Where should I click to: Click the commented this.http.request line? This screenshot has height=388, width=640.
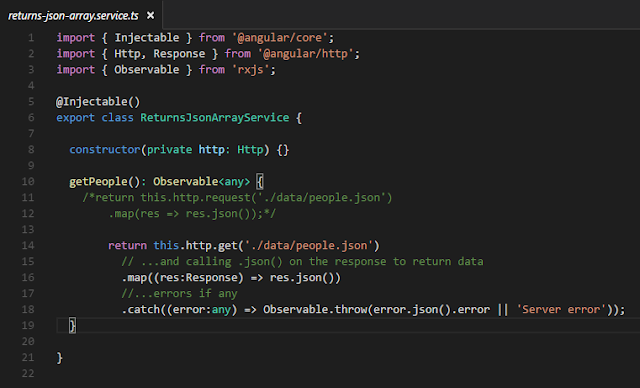tap(237, 198)
